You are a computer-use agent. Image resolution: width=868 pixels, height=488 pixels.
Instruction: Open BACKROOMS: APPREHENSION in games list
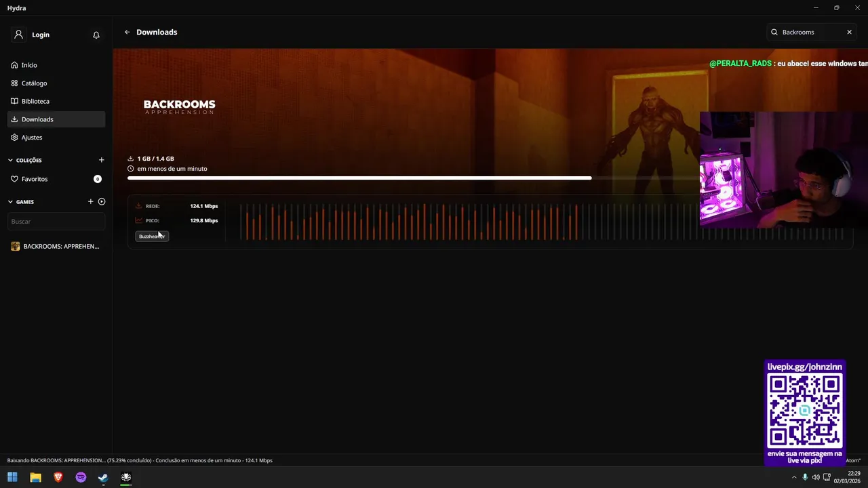[56, 246]
